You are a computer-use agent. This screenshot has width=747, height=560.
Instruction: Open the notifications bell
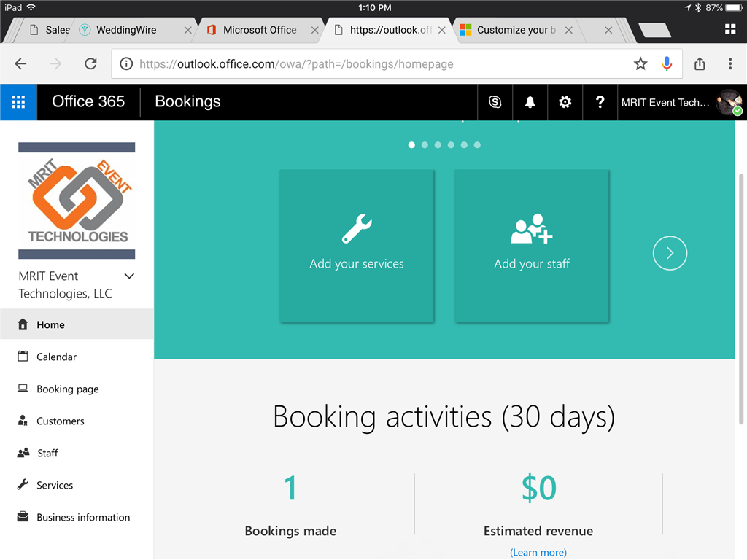pyautogui.click(x=530, y=102)
